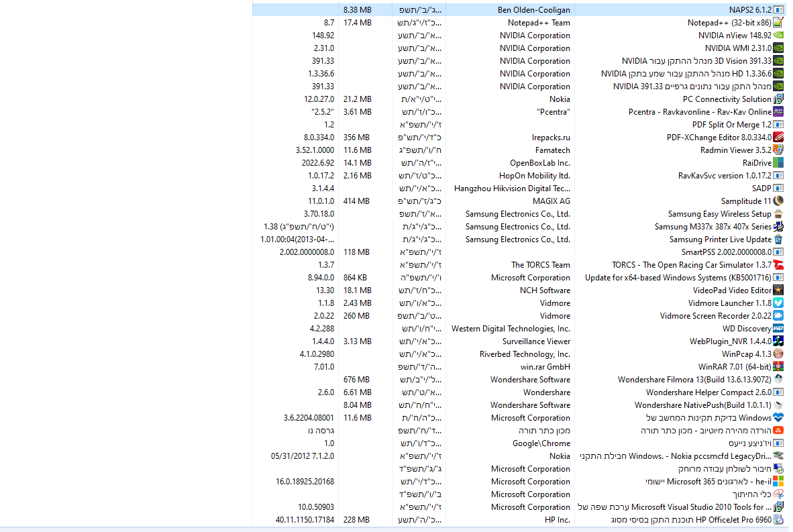Click the Windows PC Health Check heart icon
This screenshot has width=793, height=532.
click(x=778, y=418)
